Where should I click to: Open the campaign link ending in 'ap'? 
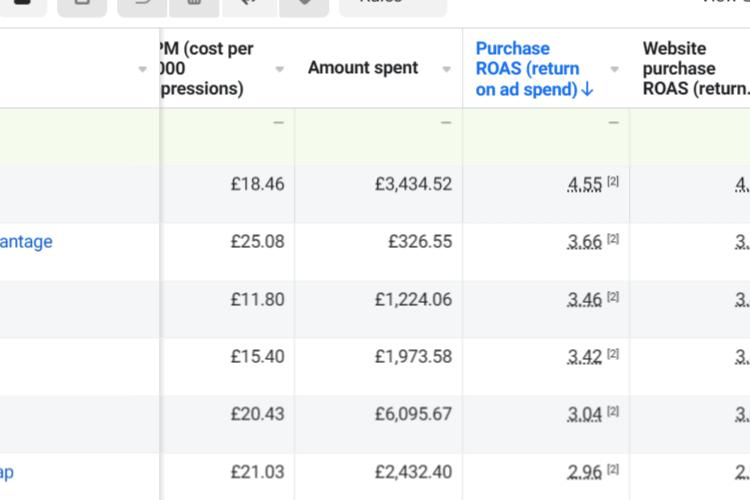coord(7,473)
